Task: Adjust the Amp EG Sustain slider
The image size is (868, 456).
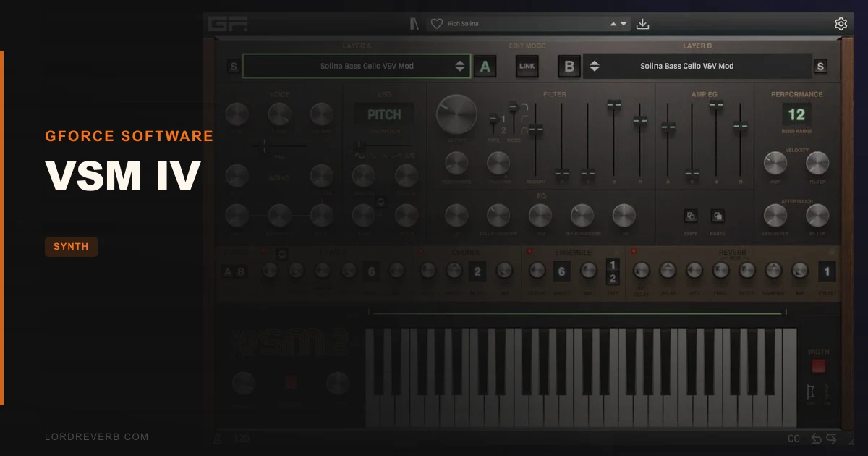Action: point(716,106)
